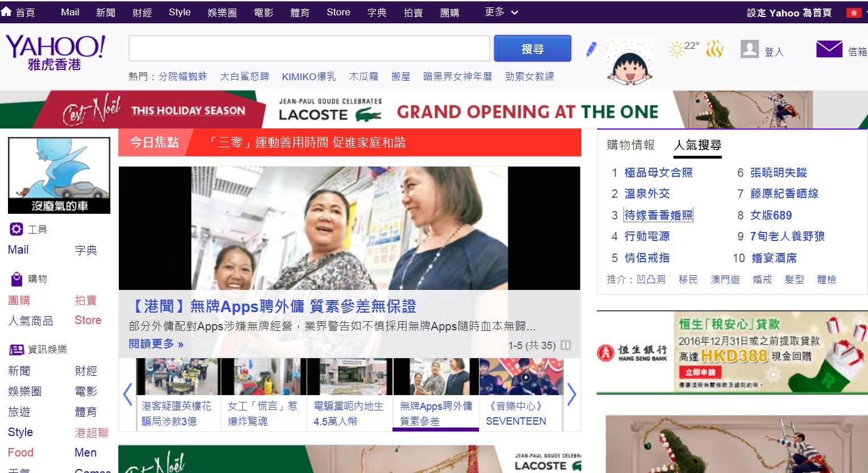Viewport: 868px width, 473px height.
Task: Click the 資訊娛樂 newspaper icon
Action: tap(16, 348)
